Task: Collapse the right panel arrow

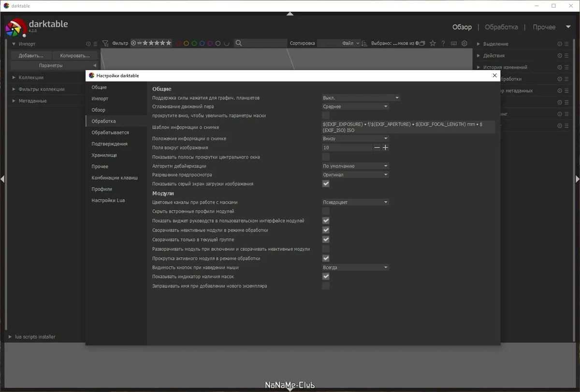Action: (577, 179)
